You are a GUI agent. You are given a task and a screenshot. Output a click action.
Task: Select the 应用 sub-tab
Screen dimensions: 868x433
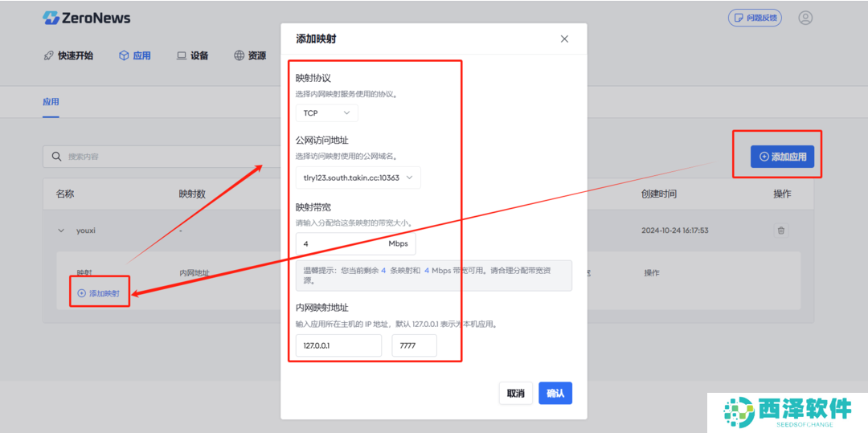click(x=51, y=102)
